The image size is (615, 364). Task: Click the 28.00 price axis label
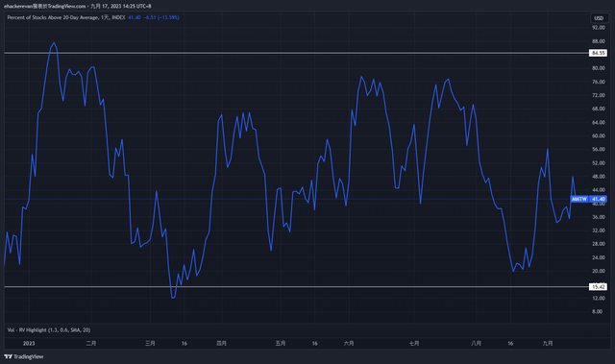click(599, 244)
